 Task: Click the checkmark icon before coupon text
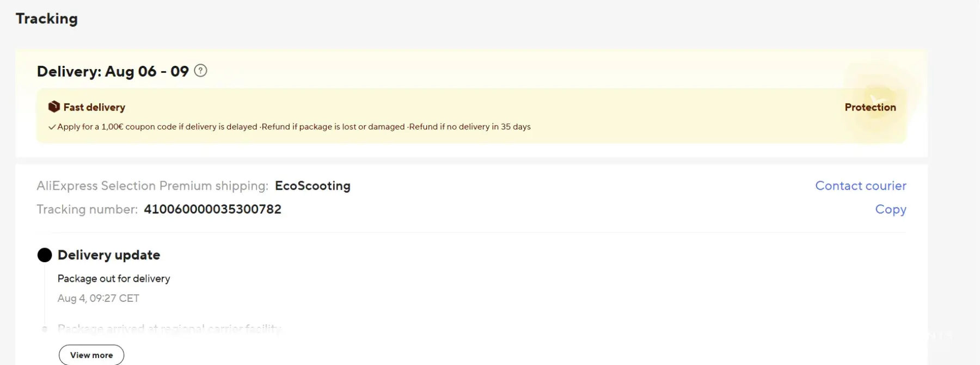pos(52,127)
